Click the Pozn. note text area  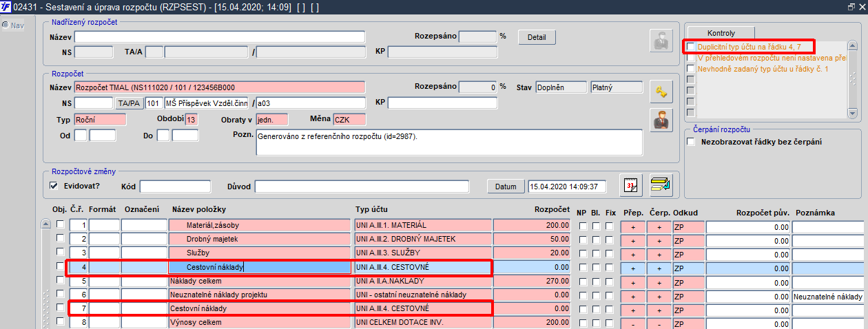[x=449, y=142]
